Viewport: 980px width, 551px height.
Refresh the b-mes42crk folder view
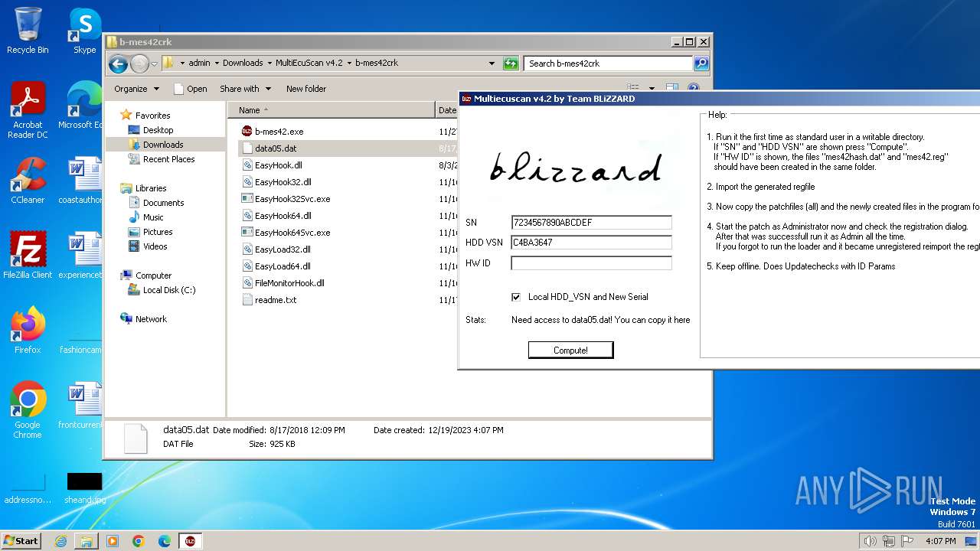[511, 64]
